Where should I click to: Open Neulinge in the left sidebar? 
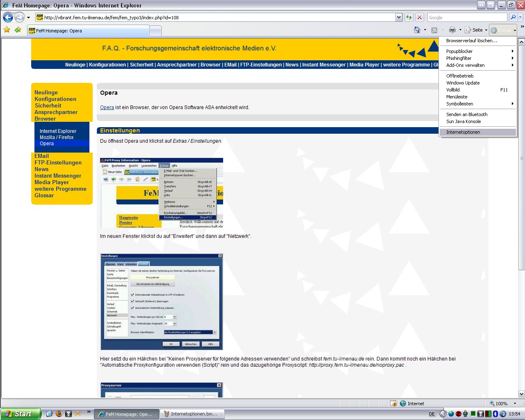click(46, 93)
